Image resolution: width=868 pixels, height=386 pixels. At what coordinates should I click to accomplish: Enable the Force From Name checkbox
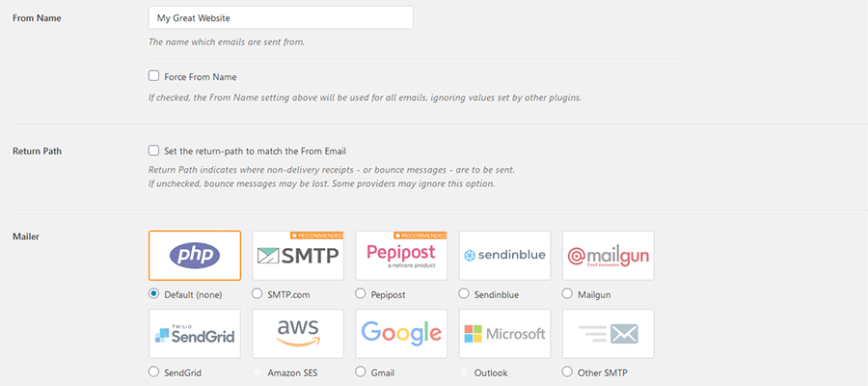pos(154,76)
